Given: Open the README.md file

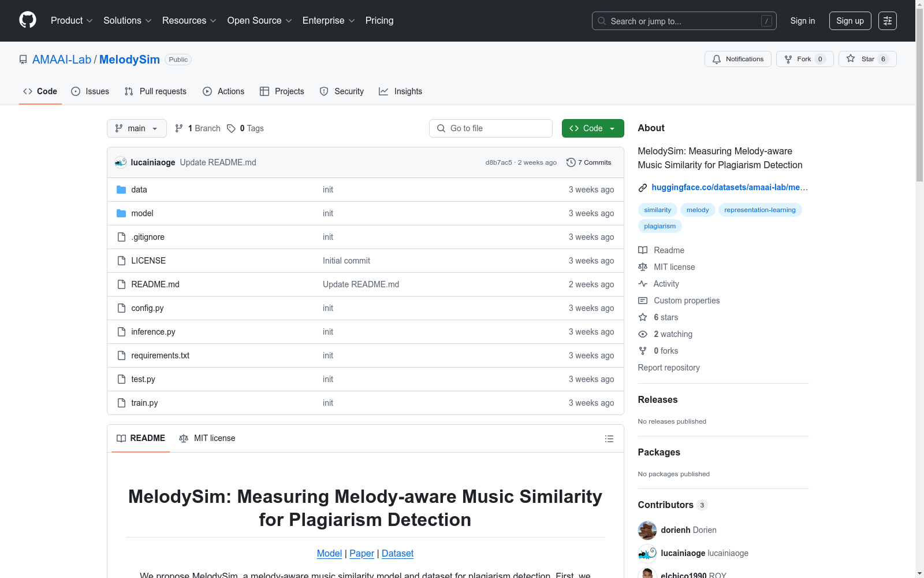Looking at the screenshot, I should click(155, 284).
